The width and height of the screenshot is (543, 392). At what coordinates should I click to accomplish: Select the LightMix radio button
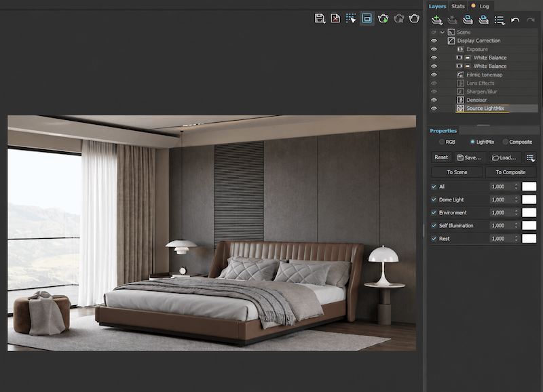tap(472, 142)
